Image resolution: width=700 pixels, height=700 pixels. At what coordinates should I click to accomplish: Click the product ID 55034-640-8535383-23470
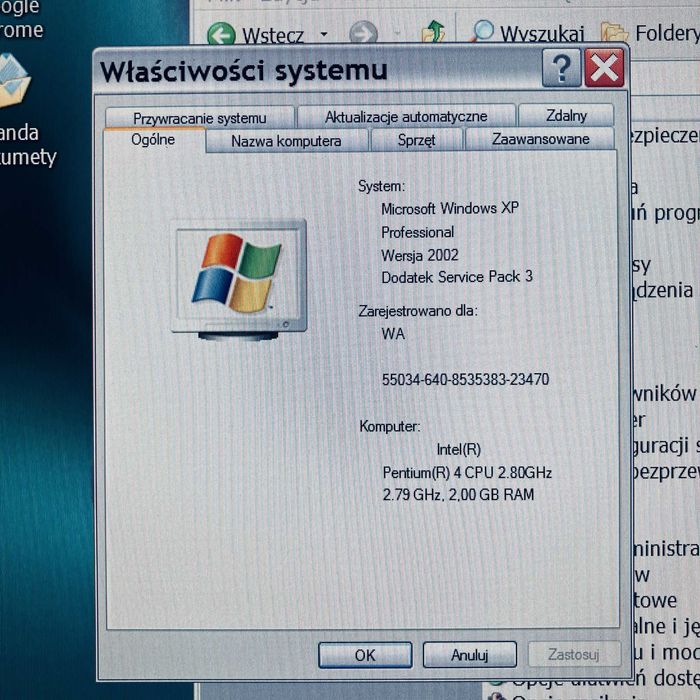(x=465, y=379)
